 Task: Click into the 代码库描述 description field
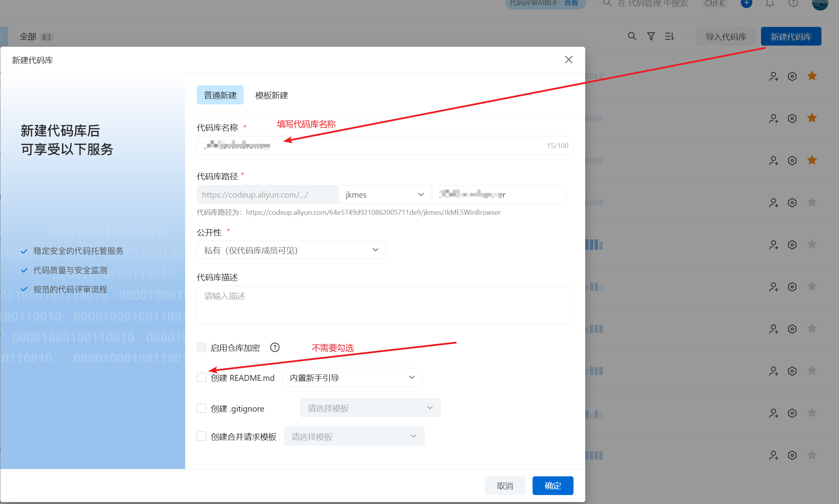(385, 305)
